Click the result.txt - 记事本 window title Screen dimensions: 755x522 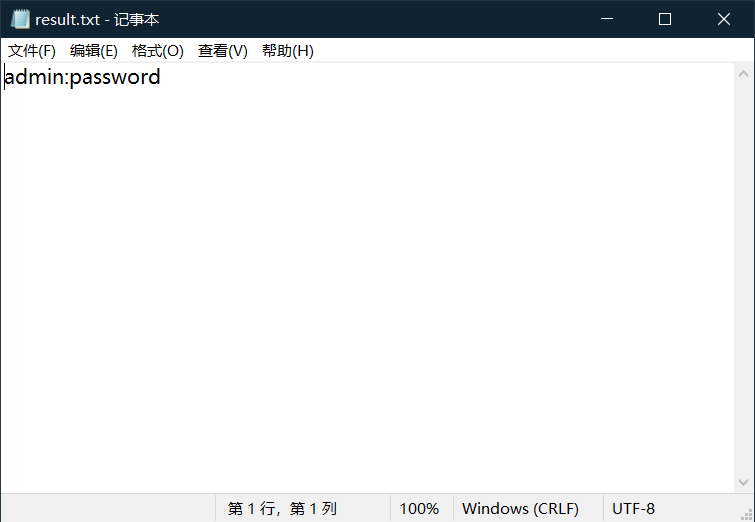pyautogui.click(x=97, y=20)
